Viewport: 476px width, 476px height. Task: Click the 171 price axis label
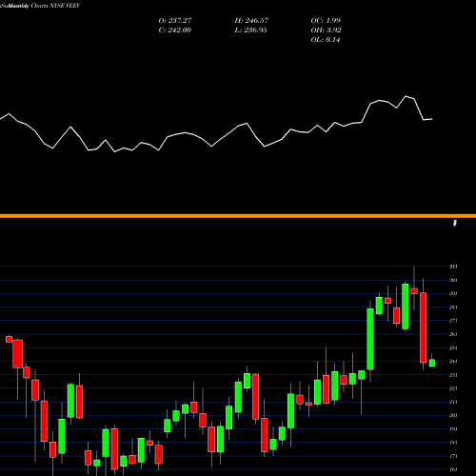[453, 456]
